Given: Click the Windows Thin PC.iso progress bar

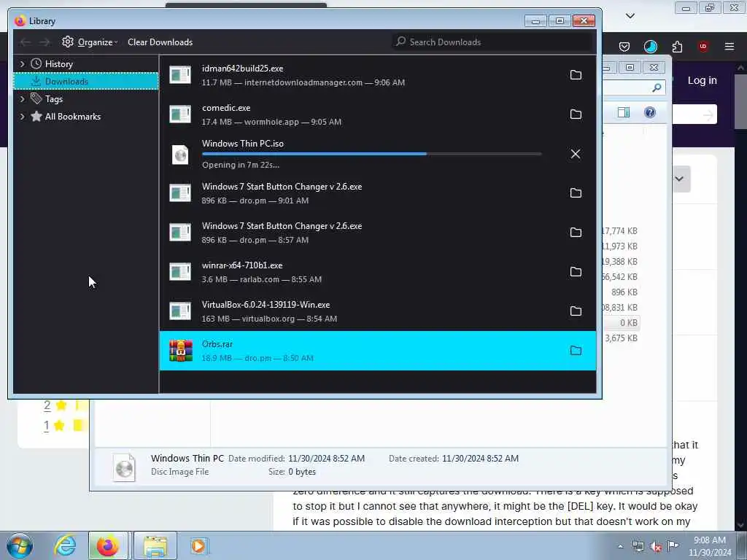Looking at the screenshot, I should [371, 154].
